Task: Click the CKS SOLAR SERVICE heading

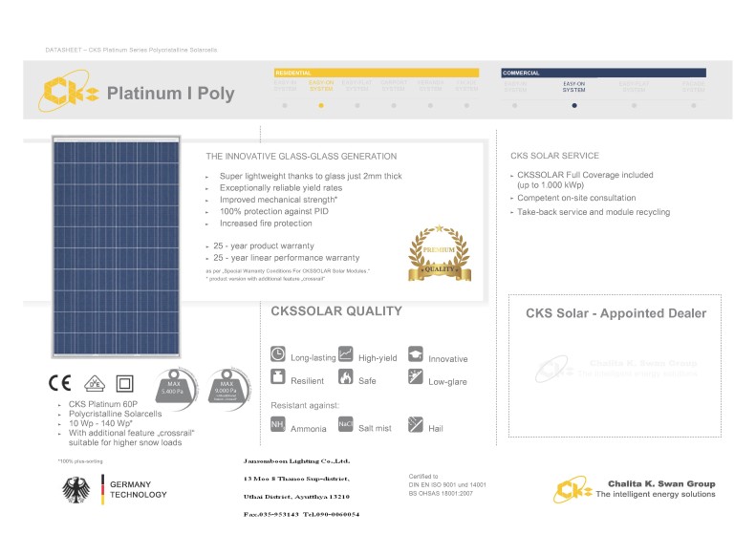Action: pyautogui.click(x=555, y=156)
